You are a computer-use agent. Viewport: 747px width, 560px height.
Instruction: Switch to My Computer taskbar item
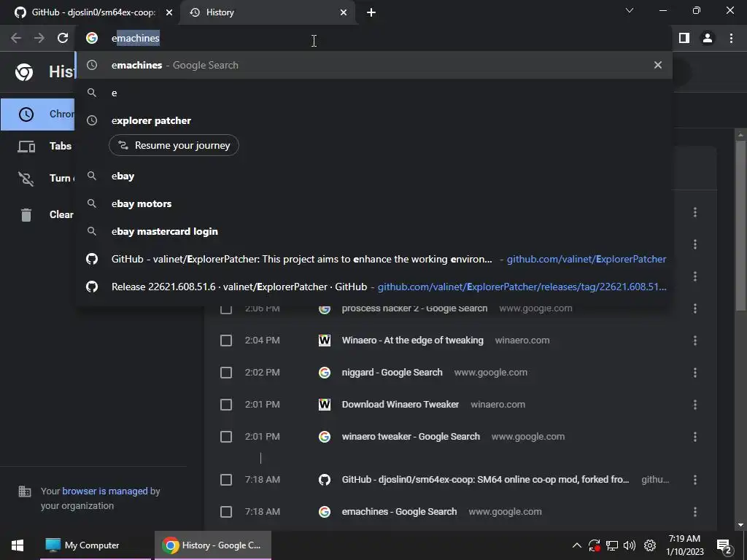(x=96, y=545)
